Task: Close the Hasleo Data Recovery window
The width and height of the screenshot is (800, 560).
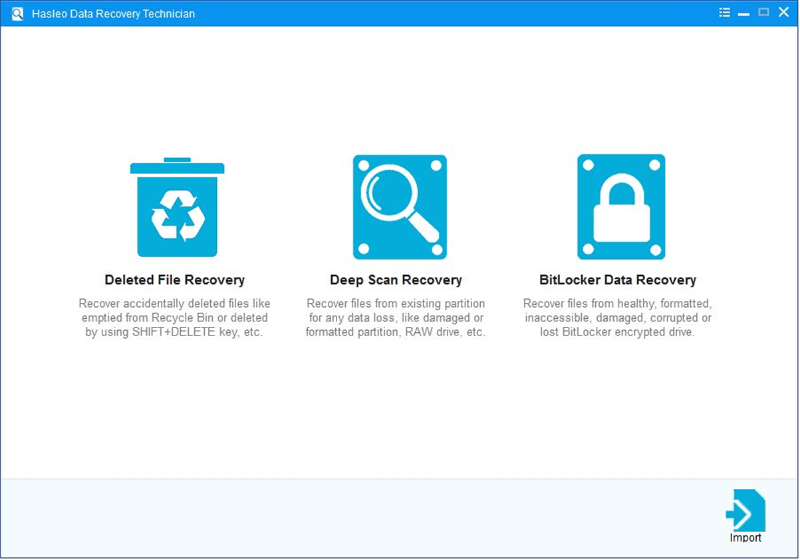Action: [x=784, y=13]
